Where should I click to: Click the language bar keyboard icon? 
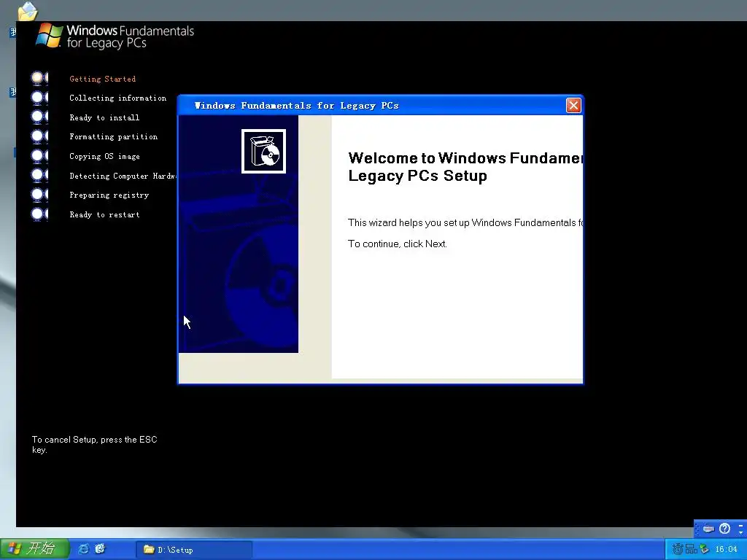(x=708, y=529)
